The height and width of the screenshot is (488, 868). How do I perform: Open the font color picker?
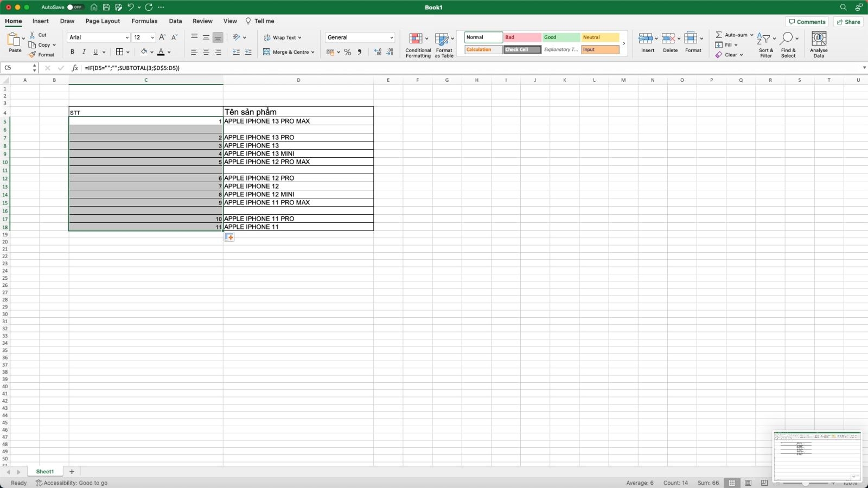point(169,52)
